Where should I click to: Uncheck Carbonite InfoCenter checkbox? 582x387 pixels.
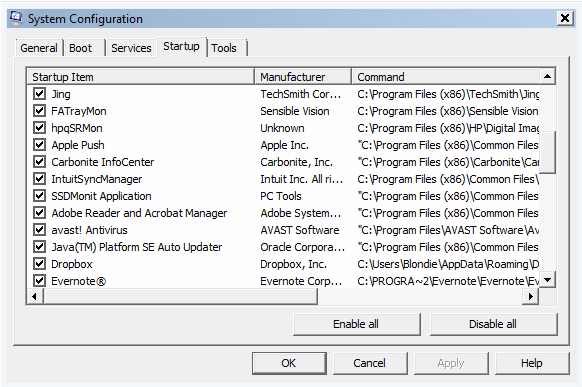pyautogui.click(x=39, y=162)
